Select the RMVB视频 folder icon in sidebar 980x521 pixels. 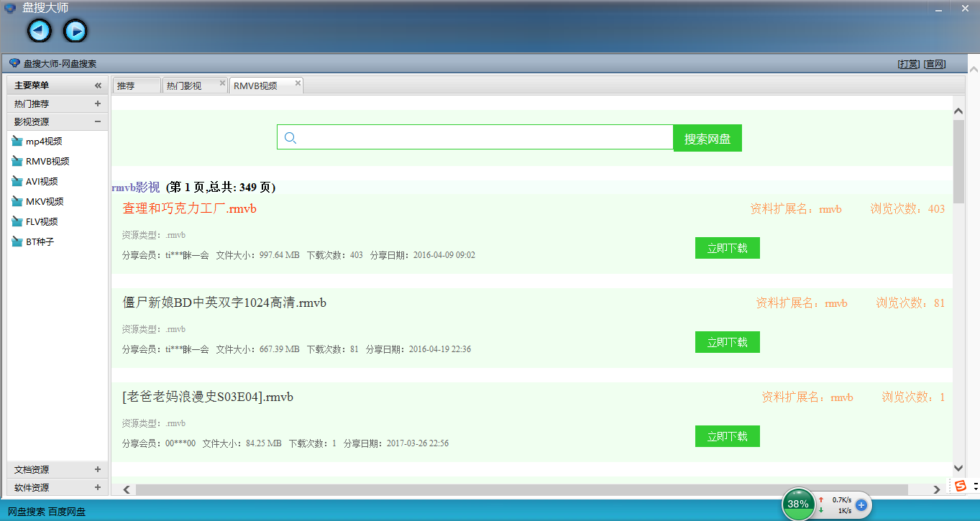tap(17, 162)
